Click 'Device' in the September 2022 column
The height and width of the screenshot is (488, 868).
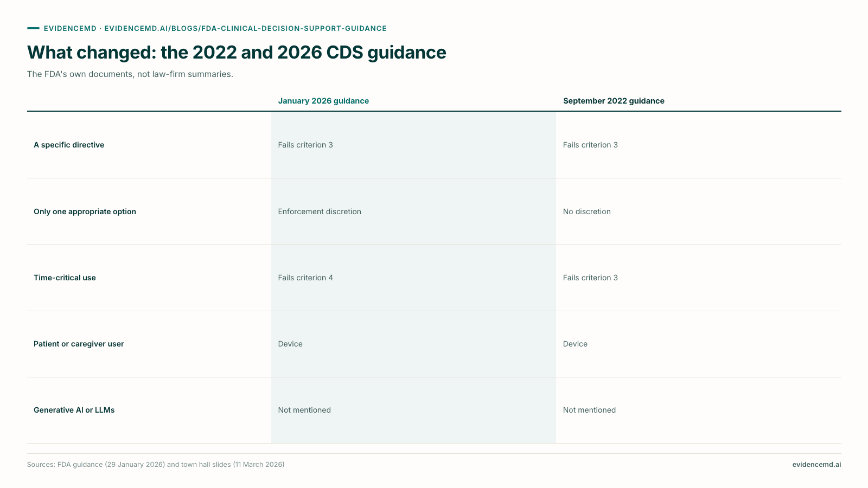575,344
